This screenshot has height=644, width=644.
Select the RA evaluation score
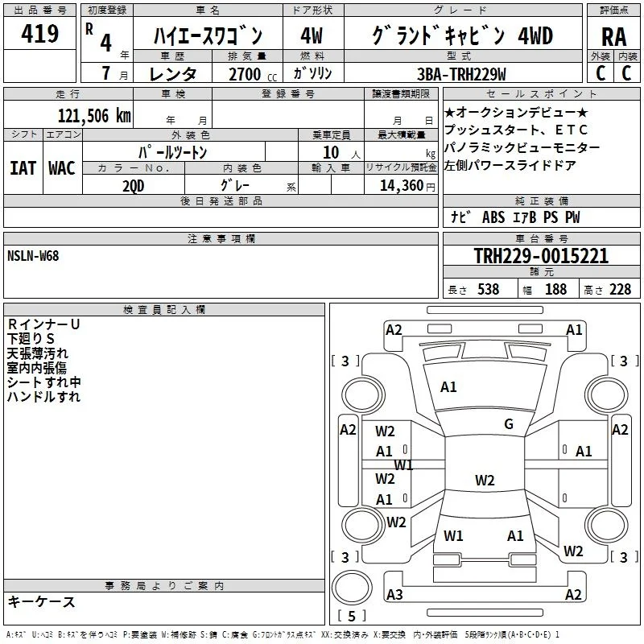point(613,36)
